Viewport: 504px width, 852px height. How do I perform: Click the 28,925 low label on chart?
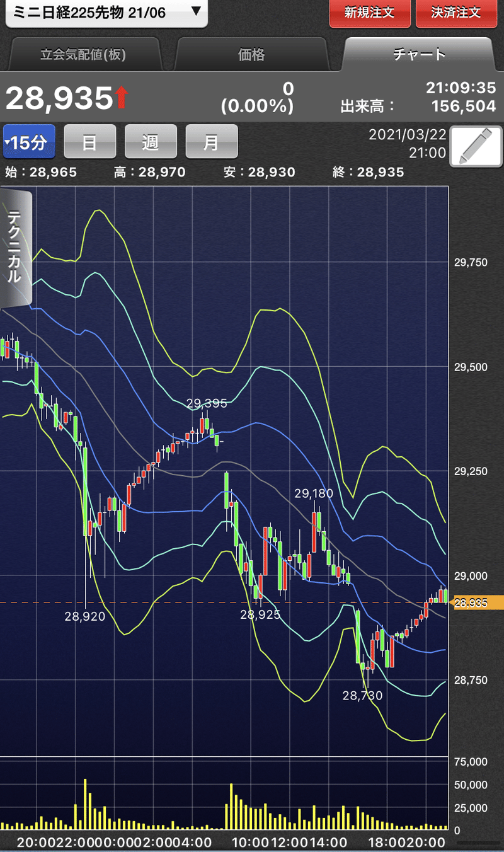click(x=260, y=614)
